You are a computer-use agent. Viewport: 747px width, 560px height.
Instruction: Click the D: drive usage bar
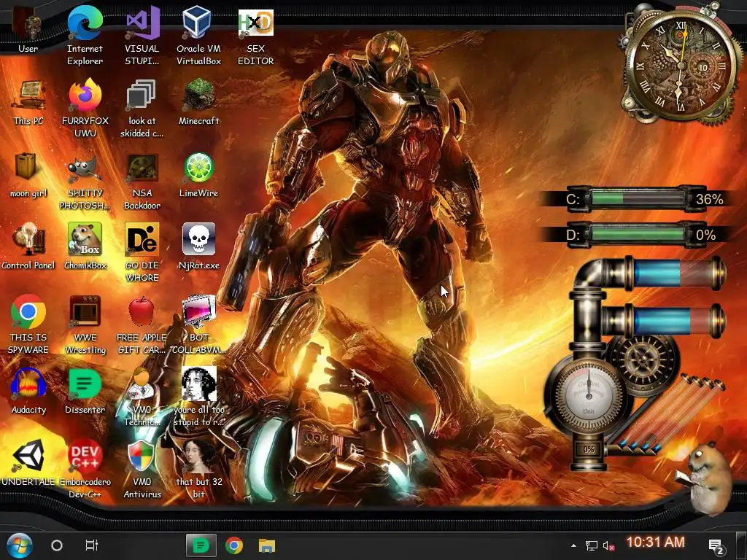click(x=638, y=235)
